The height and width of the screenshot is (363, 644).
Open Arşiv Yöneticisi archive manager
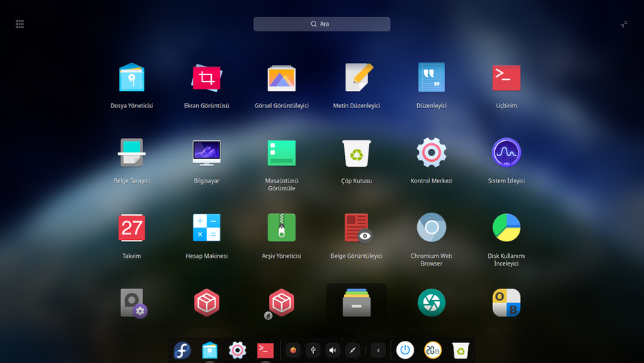point(281,228)
